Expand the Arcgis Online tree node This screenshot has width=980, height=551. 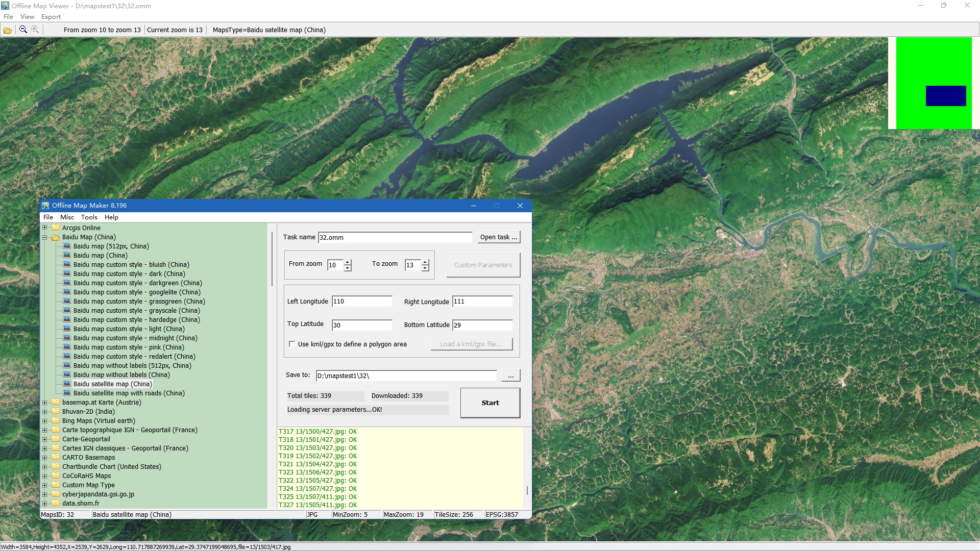coord(45,228)
